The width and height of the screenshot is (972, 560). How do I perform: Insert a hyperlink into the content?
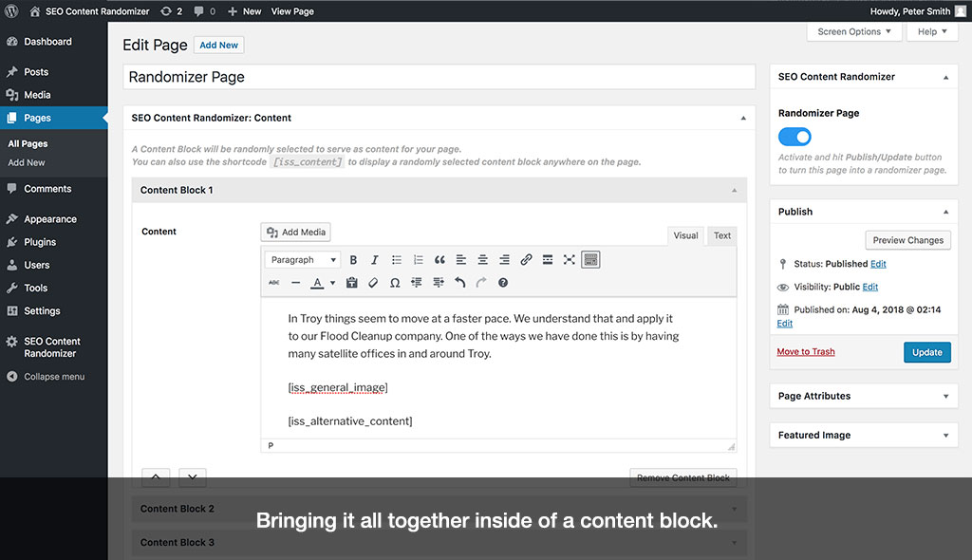tap(527, 259)
